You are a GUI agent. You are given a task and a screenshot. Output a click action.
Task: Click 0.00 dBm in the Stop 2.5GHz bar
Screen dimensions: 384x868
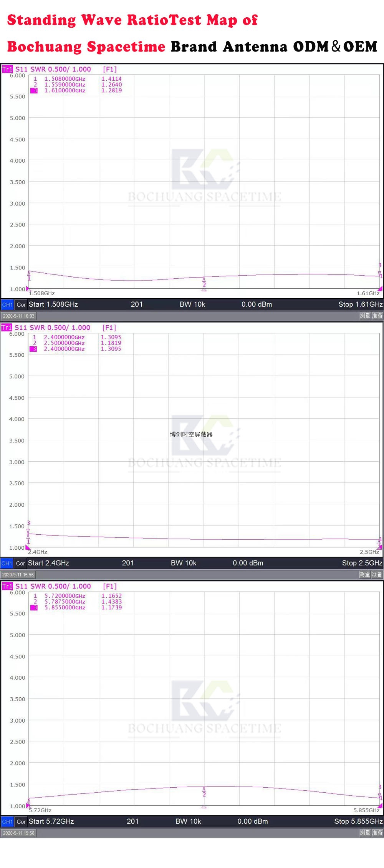248,563
